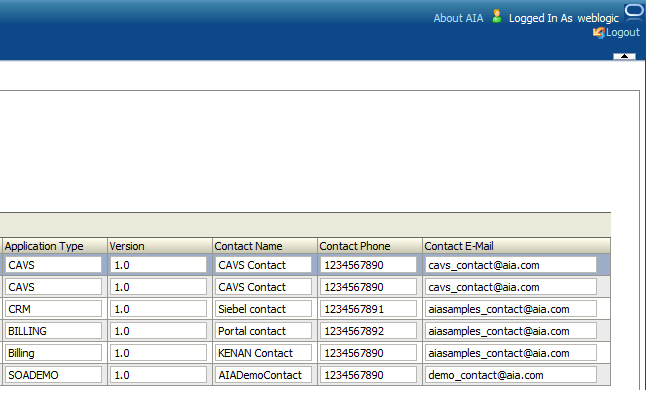The image size is (649, 395).
Task: Click the 'Portal contact' name field
Action: click(263, 331)
